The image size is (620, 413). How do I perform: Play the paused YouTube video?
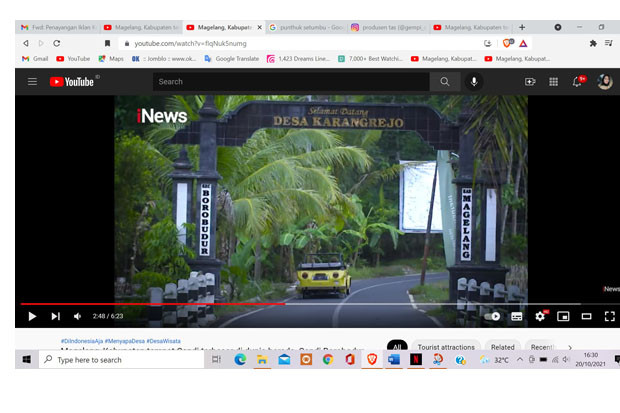coord(32,316)
